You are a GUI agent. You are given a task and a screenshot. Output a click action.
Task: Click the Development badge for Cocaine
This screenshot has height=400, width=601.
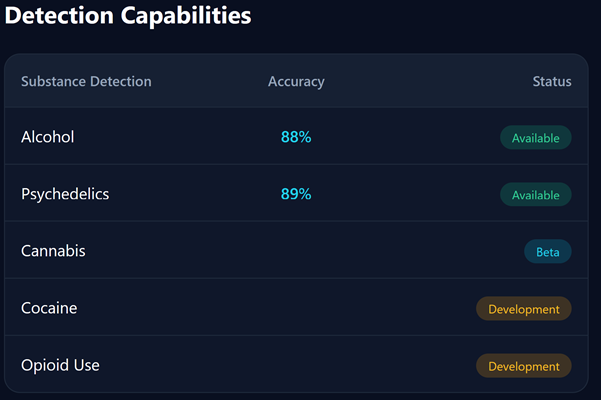(523, 309)
